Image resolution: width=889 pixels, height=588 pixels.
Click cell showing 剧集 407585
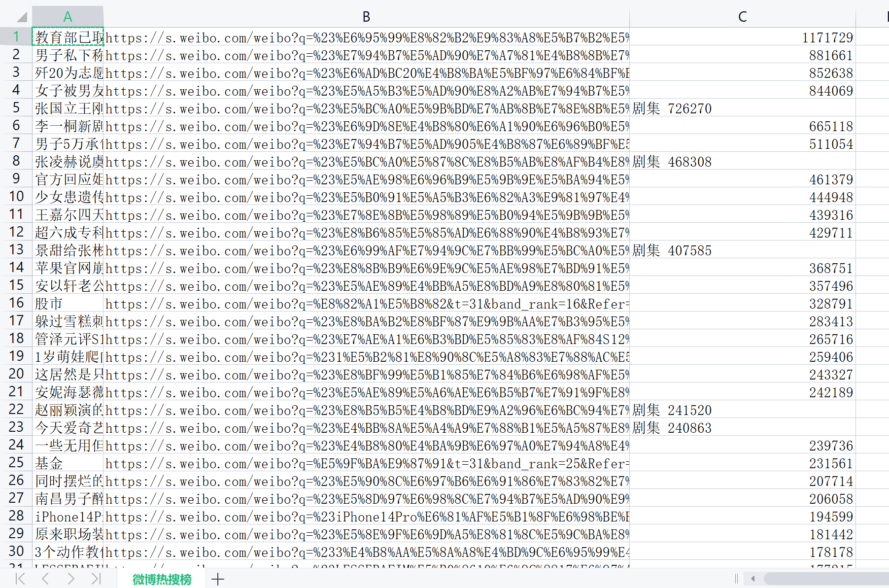[x=742, y=250]
